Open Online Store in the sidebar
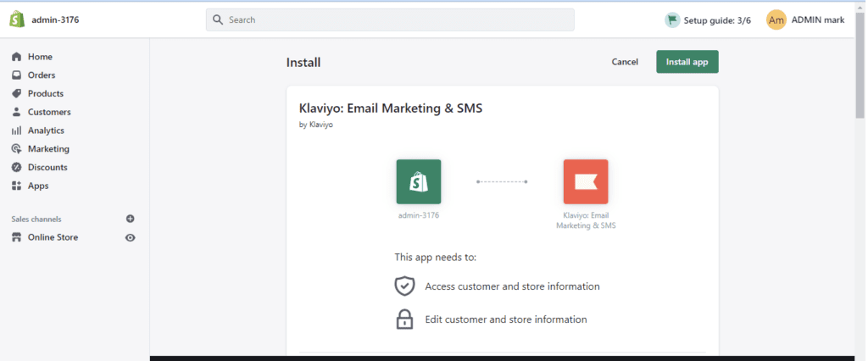The image size is (868, 361). click(x=53, y=237)
